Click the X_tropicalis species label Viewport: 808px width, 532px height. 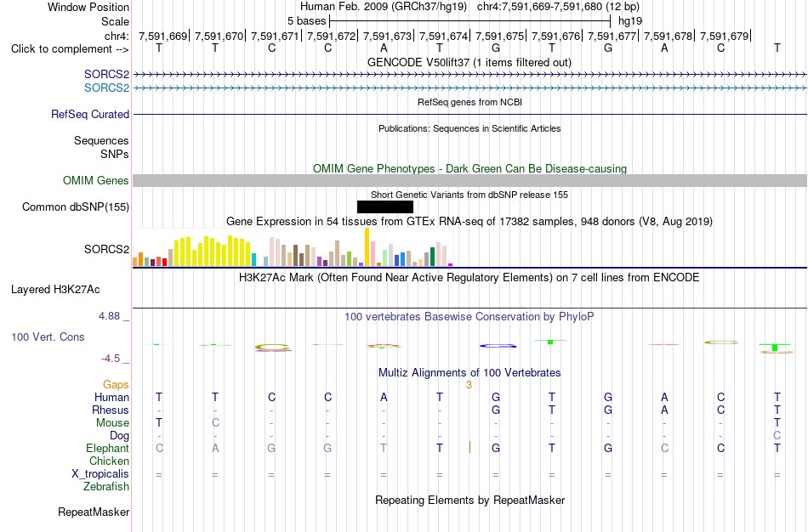100,474
